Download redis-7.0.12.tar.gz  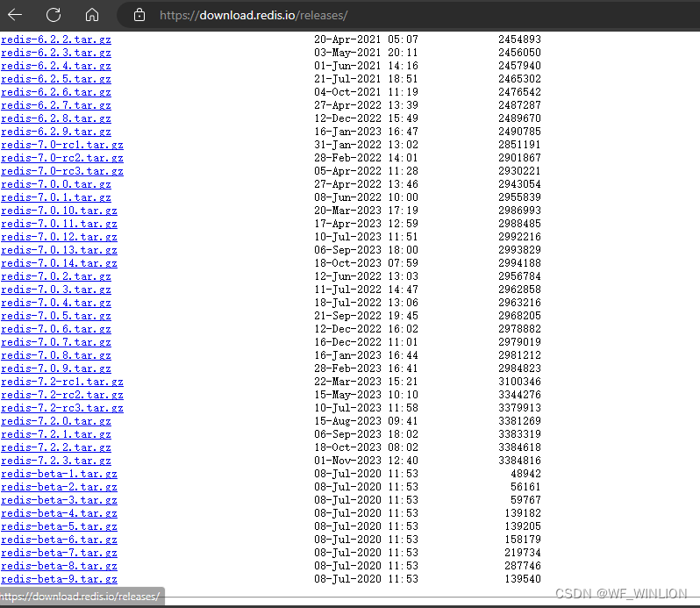(59, 237)
